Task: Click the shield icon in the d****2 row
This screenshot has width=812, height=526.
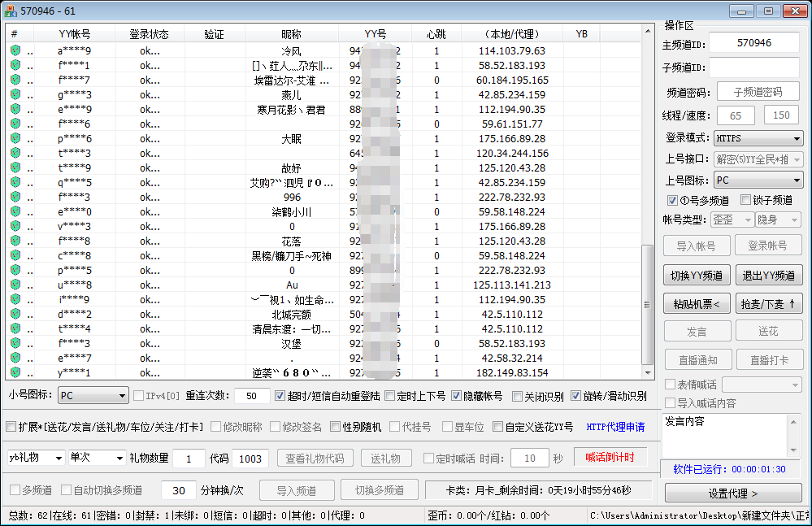Action: coord(15,314)
